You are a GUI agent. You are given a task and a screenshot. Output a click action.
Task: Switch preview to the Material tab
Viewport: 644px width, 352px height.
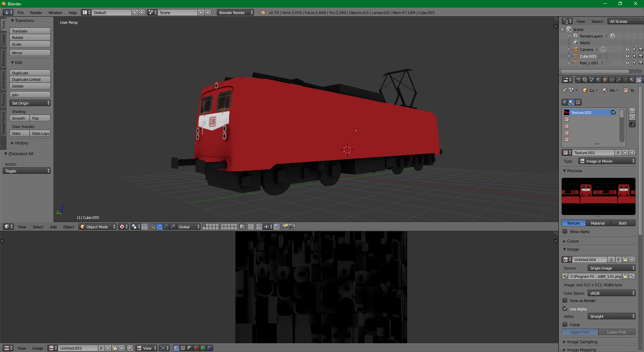[598, 223]
